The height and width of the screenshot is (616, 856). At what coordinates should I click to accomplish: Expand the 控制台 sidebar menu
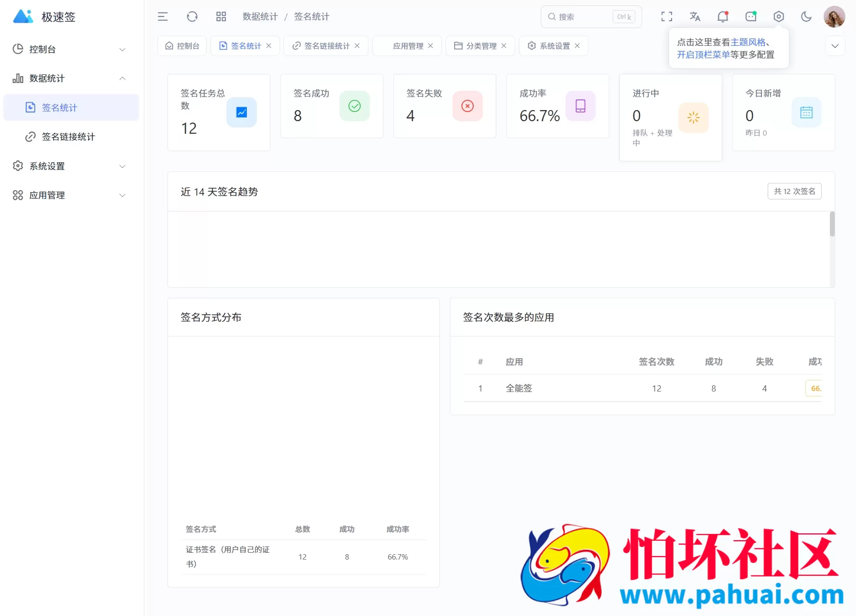tap(71, 49)
